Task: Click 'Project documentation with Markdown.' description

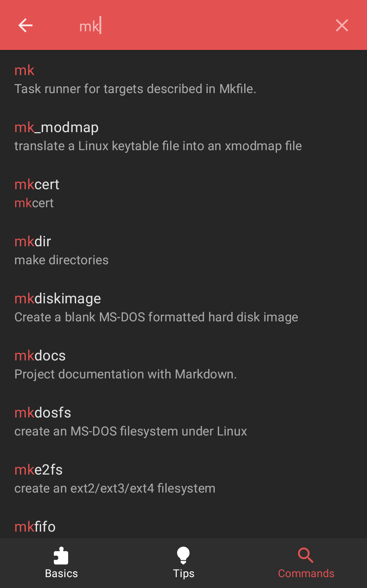Action: [126, 374]
